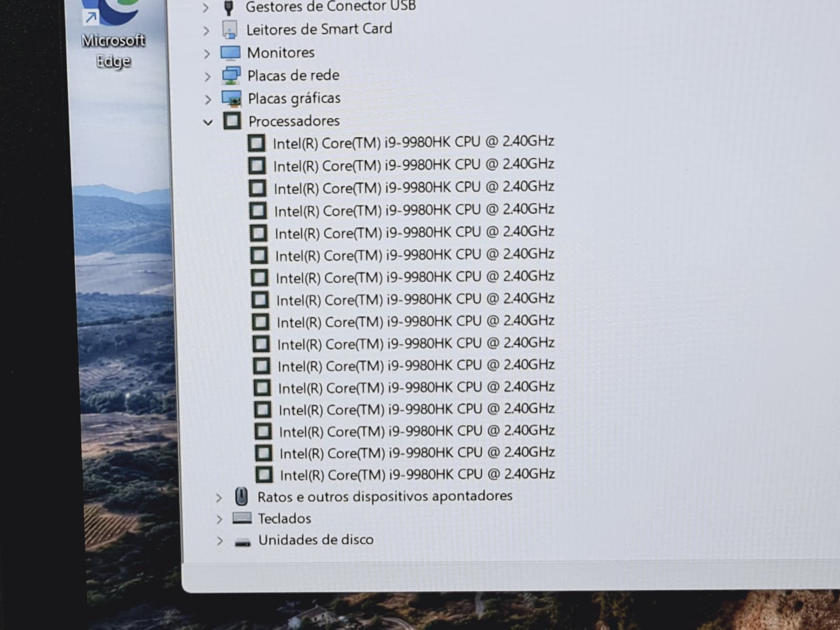The image size is (840, 630).
Task: Click the disk drive icon beside Unidades de disco
Action: point(243,542)
